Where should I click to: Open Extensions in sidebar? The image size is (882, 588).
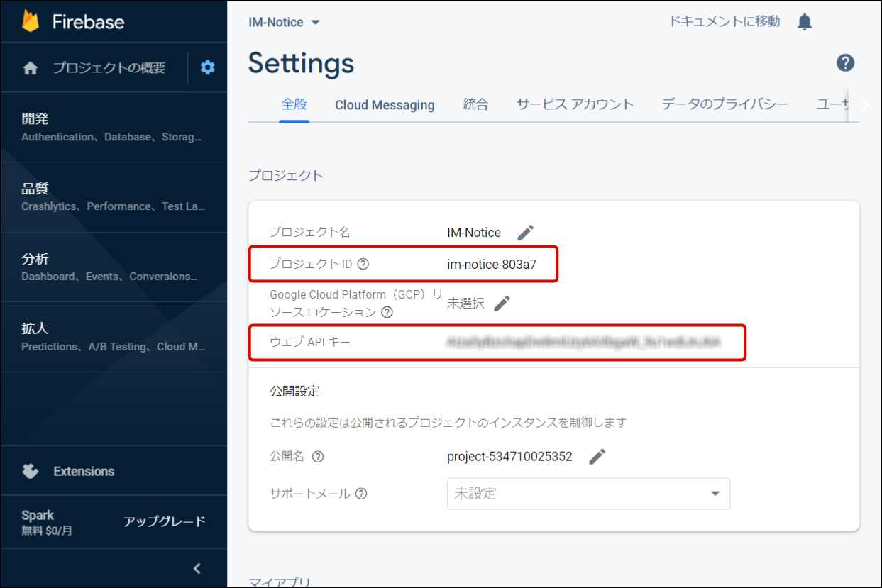(84, 471)
